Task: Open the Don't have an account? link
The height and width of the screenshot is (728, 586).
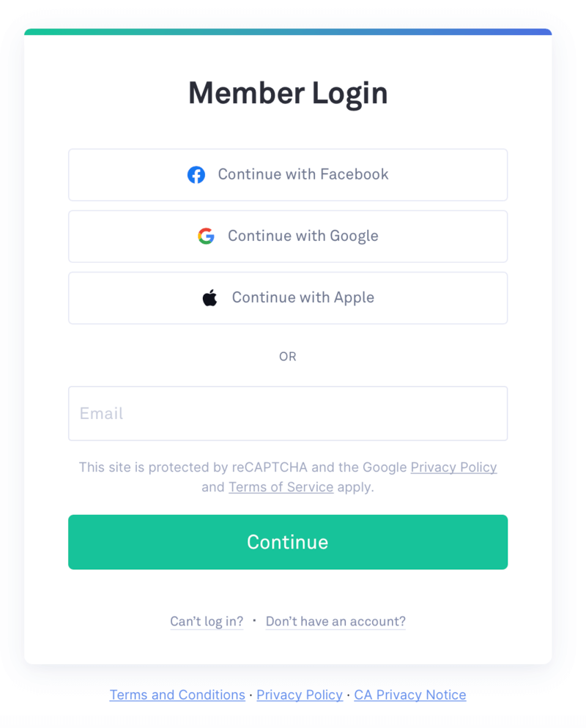Action: (335, 621)
